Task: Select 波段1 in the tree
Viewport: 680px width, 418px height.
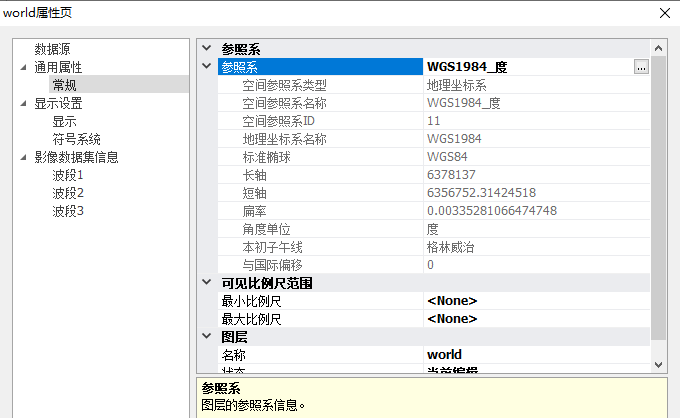Action: click(68, 175)
